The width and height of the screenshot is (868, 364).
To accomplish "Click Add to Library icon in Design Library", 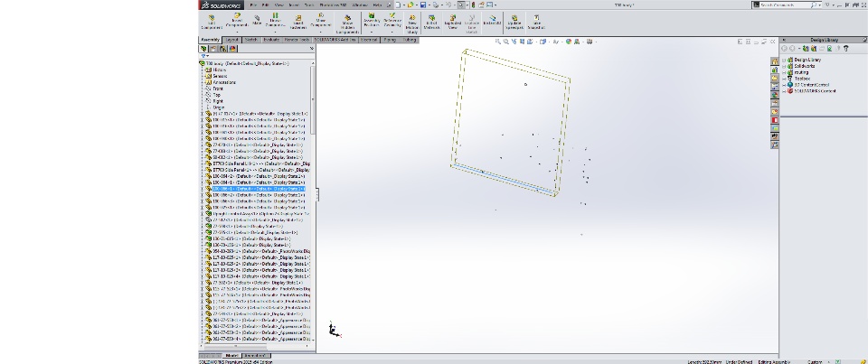I will (806, 49).
